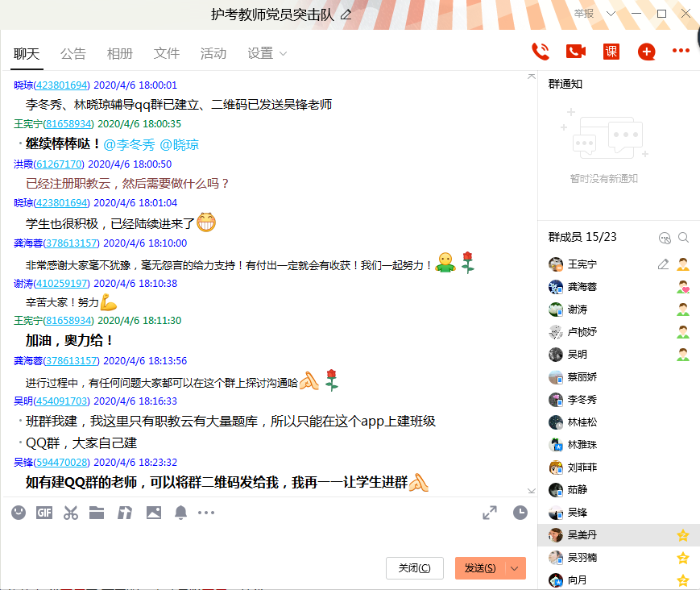This screenshot has height=590, width=700.
Task: Select the scissors screenshot tool
Action: click(70, 513)
